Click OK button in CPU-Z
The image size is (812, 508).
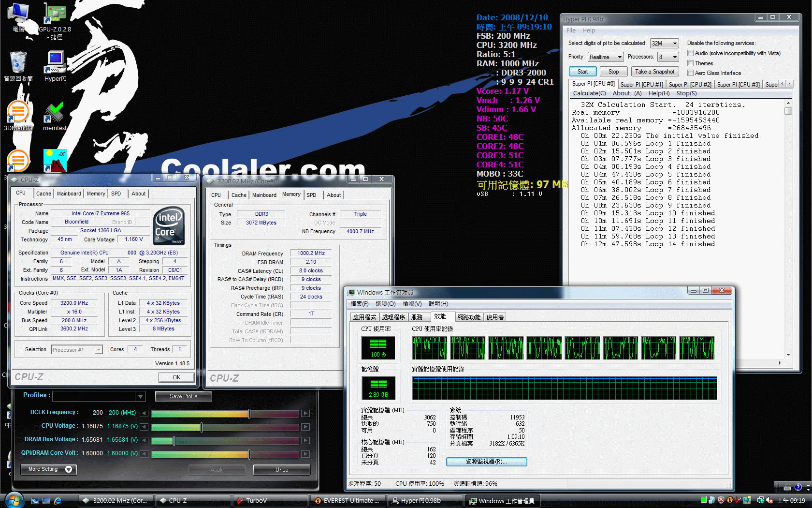(176, 377)
